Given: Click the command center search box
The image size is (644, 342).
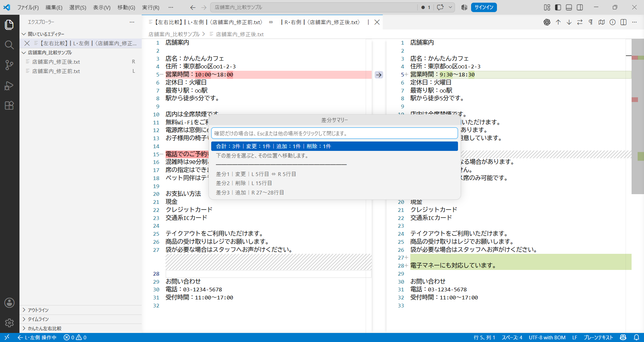Looking at the screenshot, I should tap(314, 7).
